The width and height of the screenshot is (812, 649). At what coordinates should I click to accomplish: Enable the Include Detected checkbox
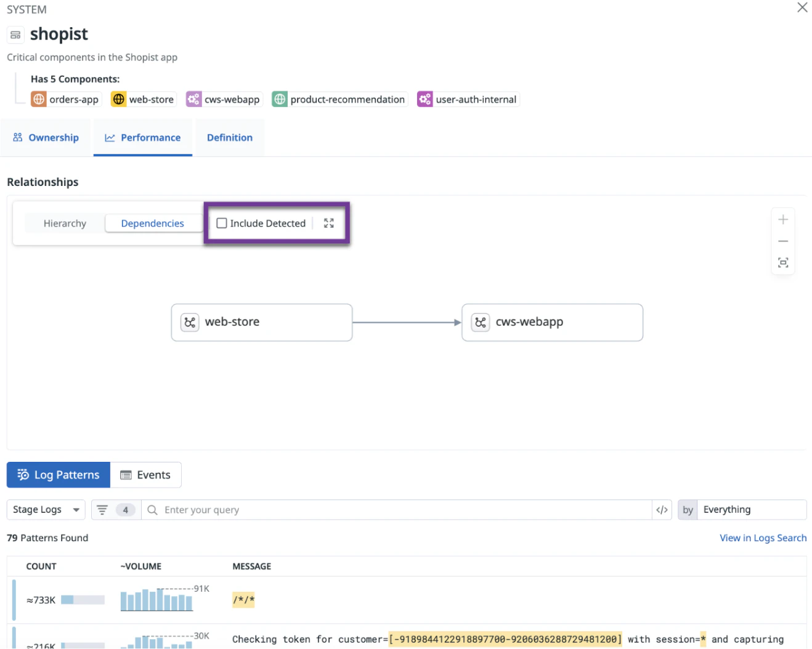[x=222, y=224]
